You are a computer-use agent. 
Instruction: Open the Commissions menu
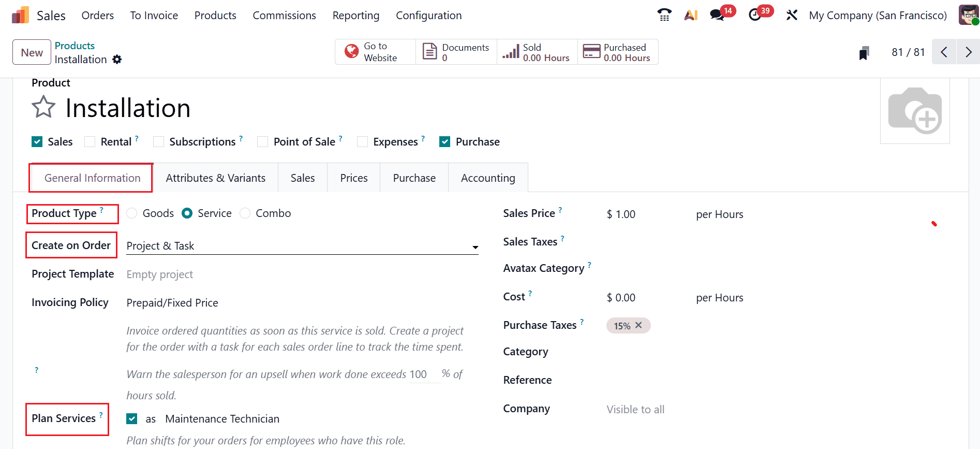(284, 16)
